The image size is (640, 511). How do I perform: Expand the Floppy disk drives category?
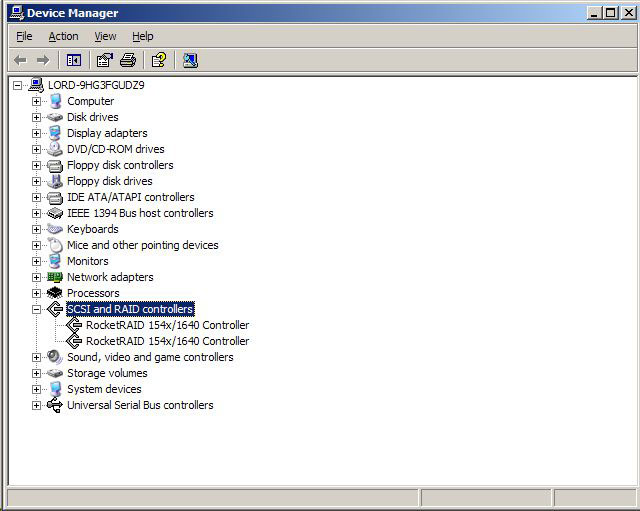(x=36, y=181)
